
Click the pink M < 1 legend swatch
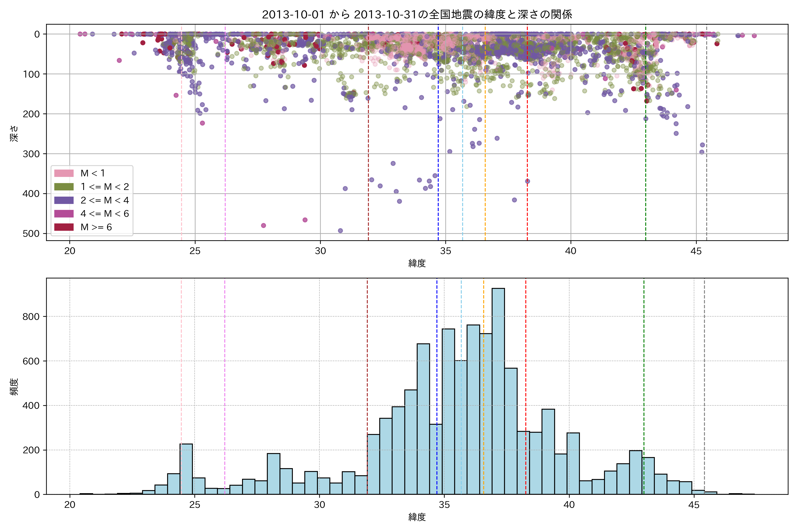click(x=64, y=173)
